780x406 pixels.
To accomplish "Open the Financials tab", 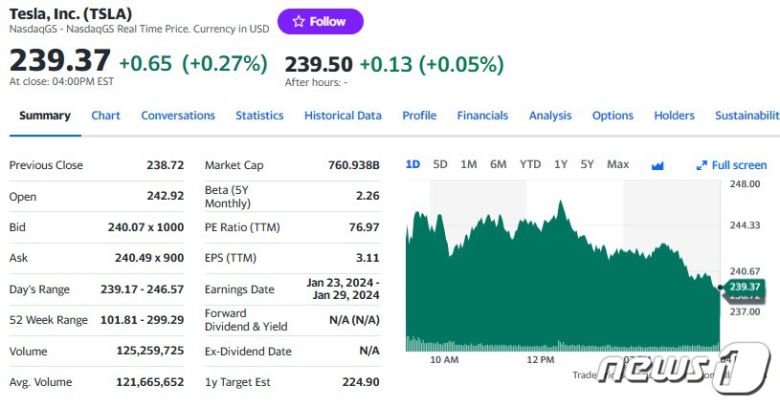I will point(482,115).
